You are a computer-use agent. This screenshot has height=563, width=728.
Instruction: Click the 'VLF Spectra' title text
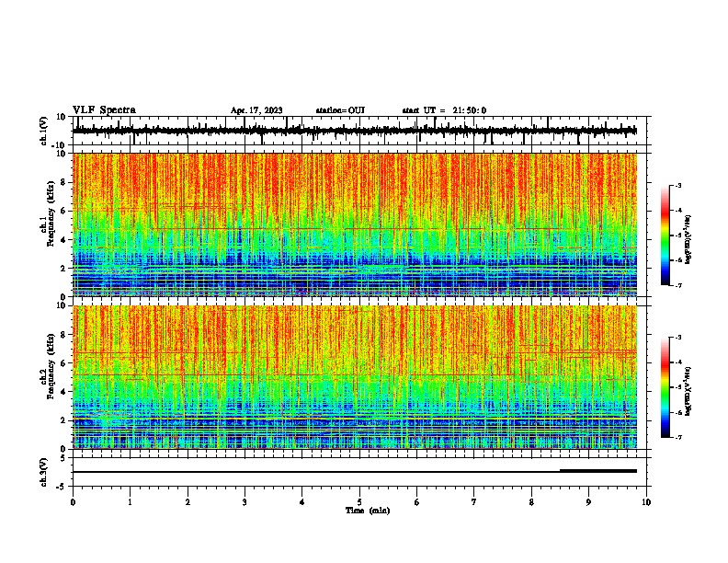click(104, 110)
